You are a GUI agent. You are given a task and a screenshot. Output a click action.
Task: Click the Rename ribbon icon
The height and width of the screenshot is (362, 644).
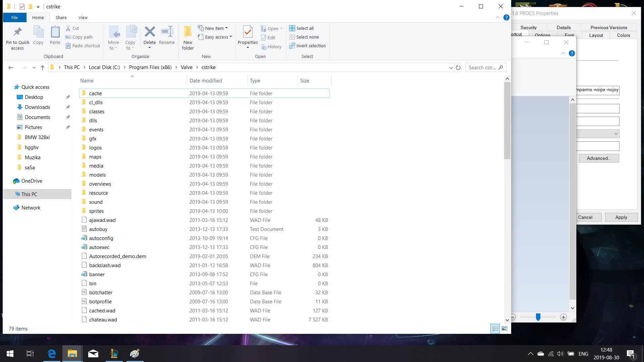tap(167, 32)
